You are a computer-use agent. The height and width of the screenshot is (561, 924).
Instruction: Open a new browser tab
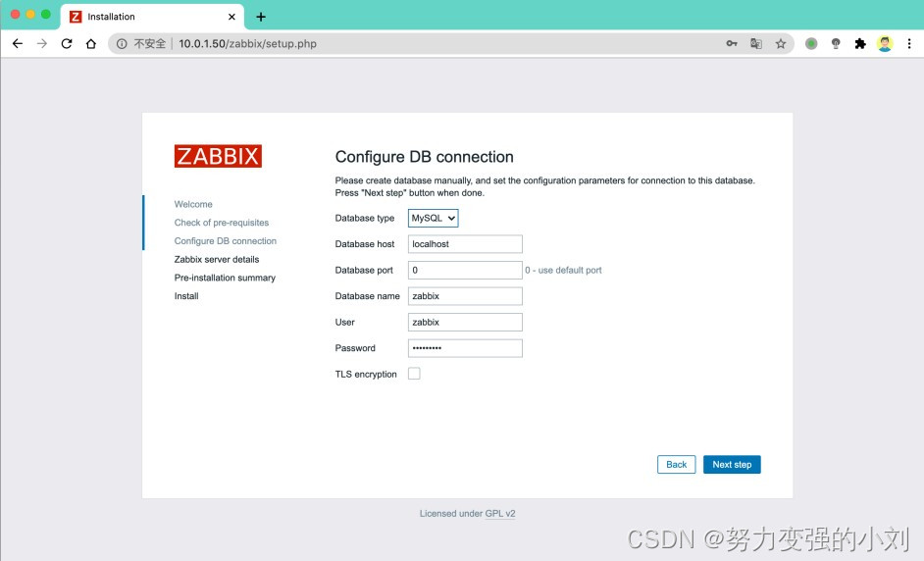click(261, 17)
